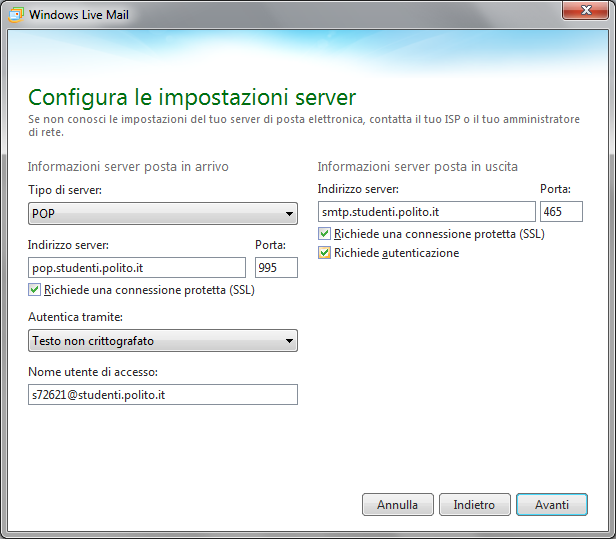Disable outgoing server SSL connection checkbox
The image size is (616, 539).
tap(324, 234)
